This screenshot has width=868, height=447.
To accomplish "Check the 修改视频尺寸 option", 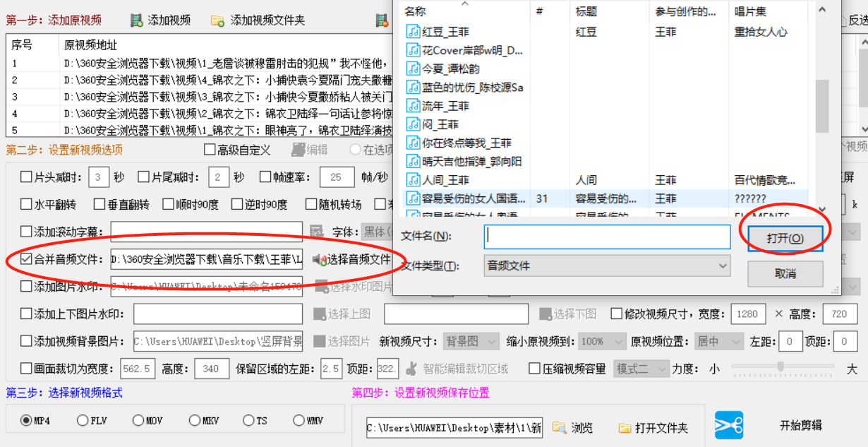I will (x=616, y=314).
